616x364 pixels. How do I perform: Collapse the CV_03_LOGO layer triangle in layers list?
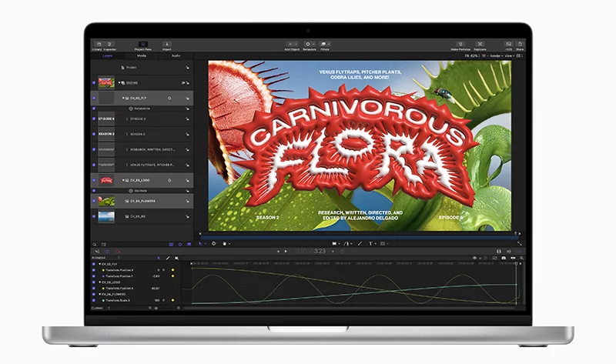pos(123,180)
